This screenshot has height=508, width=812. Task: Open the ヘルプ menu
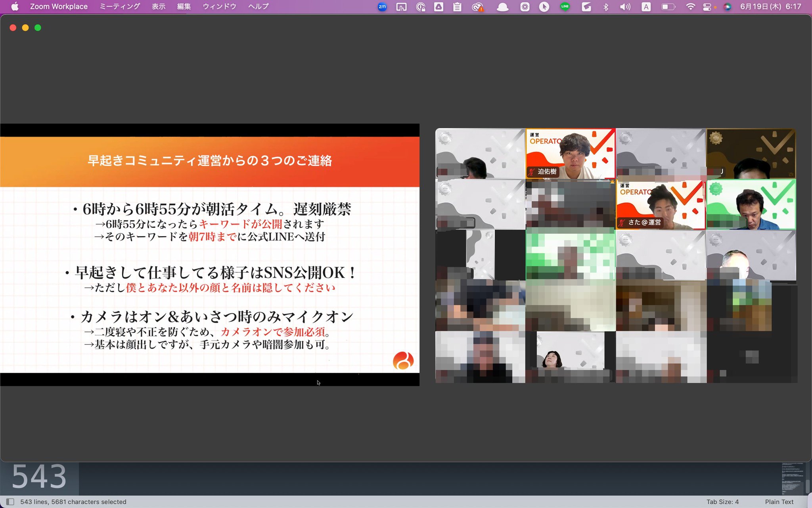tap(259, 6)
